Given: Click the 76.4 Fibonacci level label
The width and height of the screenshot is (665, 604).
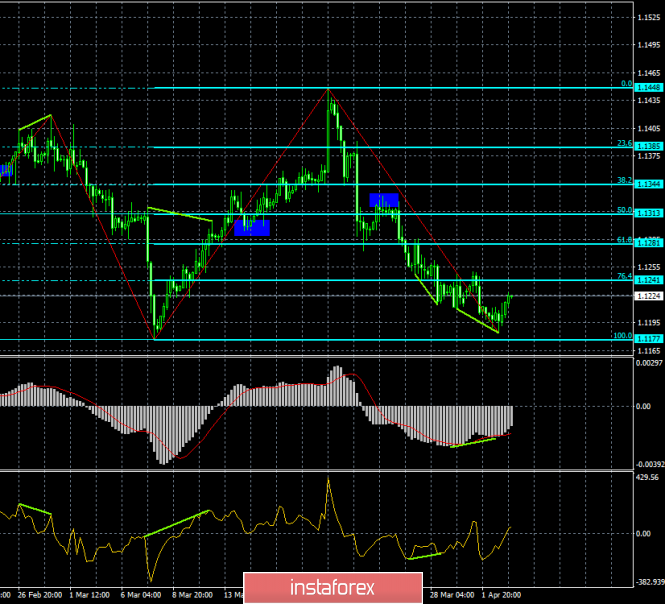Looking at the screenshot, I should [x=623, y=276].
